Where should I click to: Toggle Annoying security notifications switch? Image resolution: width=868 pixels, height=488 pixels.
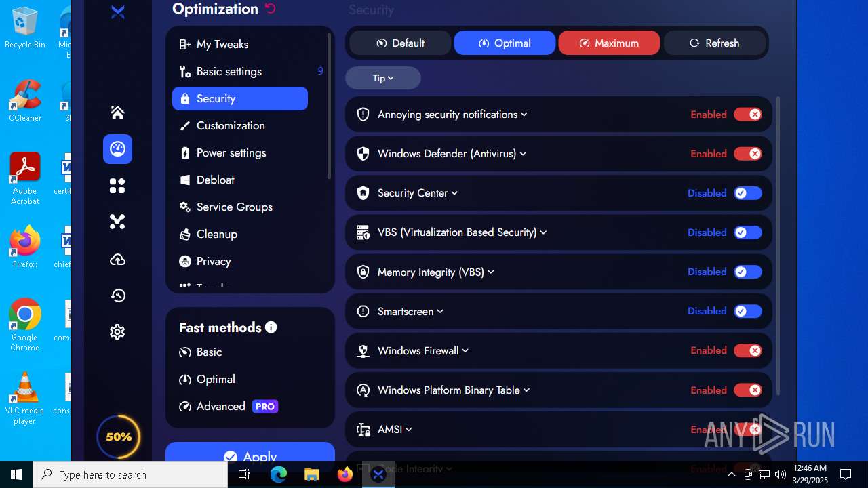[748, 115]
